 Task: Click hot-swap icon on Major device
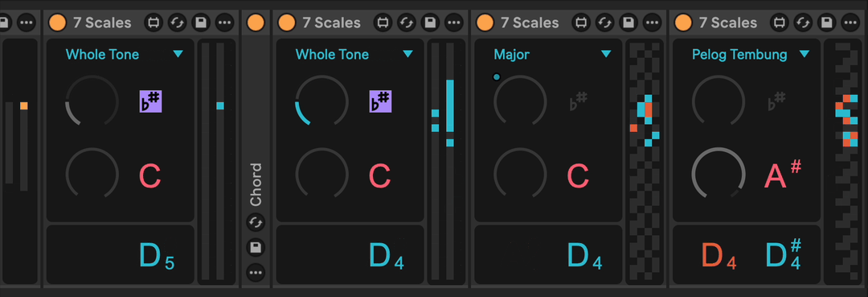tap(605, 23)
